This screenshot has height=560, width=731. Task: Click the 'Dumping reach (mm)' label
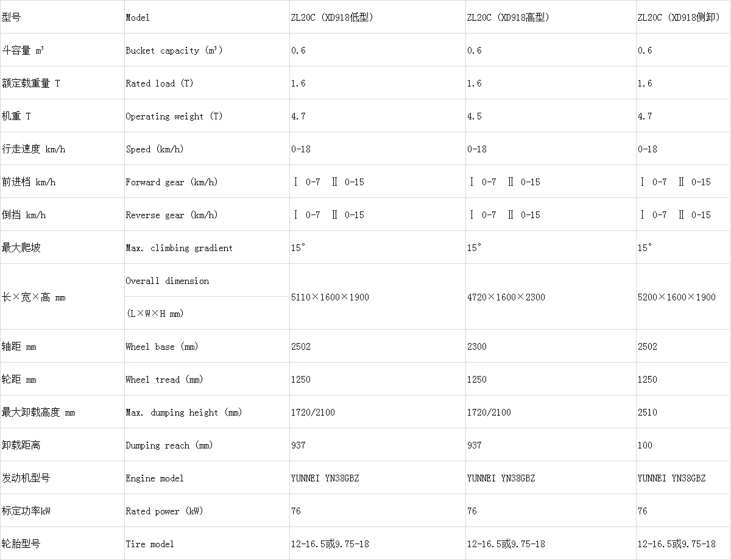[x=169, y=445]
